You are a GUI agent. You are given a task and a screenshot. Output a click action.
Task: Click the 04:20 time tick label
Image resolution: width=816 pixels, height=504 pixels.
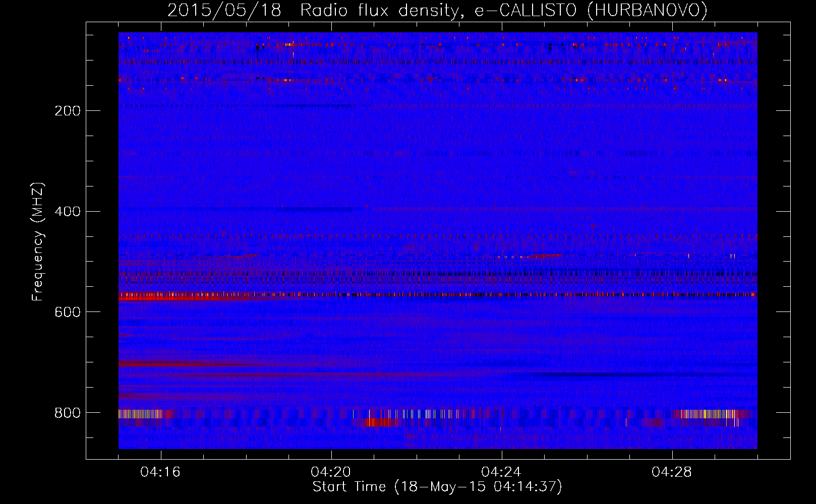point(331,472)
